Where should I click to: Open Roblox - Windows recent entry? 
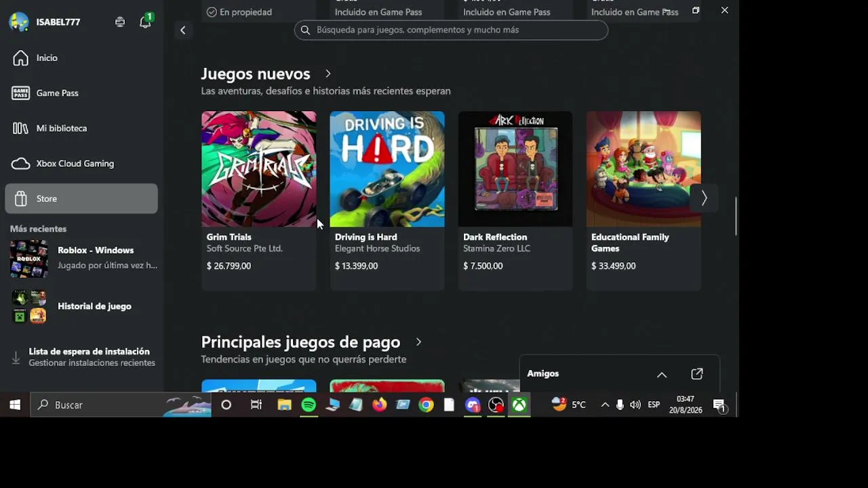click(x=84, y=258)
